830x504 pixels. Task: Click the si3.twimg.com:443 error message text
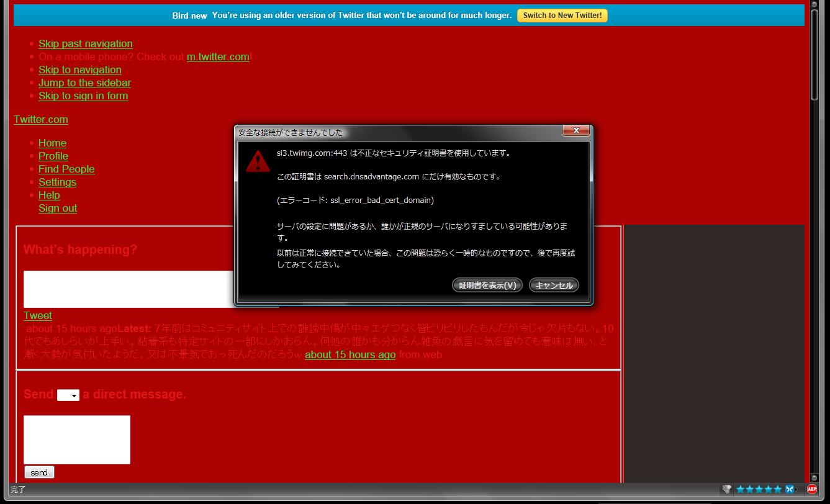coord(394,153)
